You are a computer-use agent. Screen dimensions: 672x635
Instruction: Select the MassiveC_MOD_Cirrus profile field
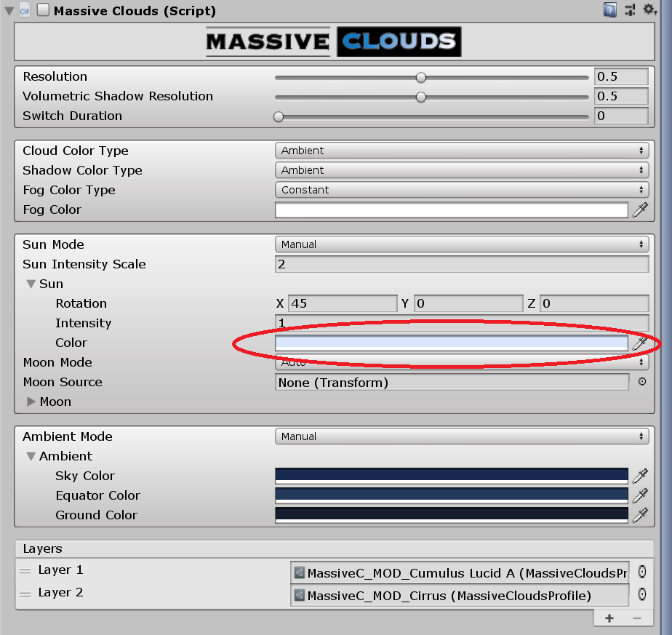pos(460,596)
